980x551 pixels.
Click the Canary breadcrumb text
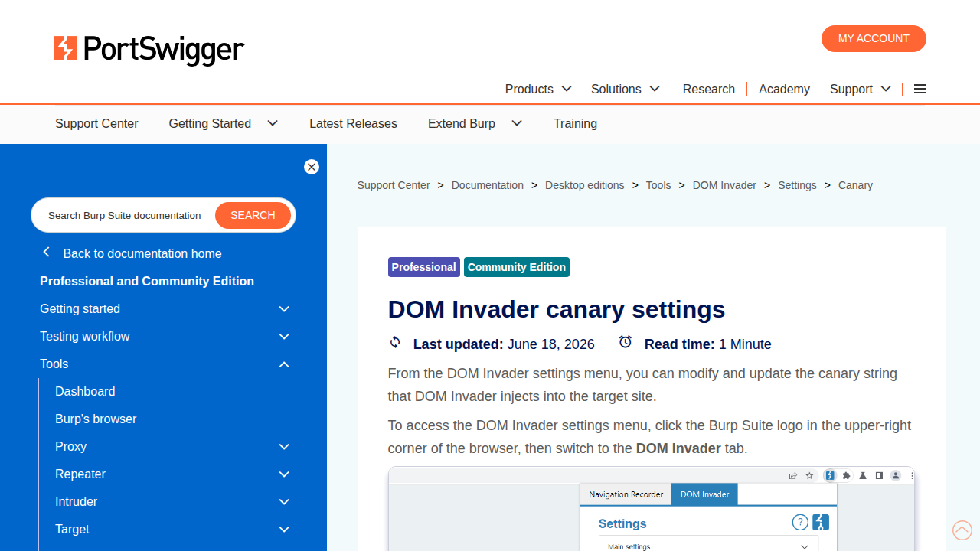(855, 185)
